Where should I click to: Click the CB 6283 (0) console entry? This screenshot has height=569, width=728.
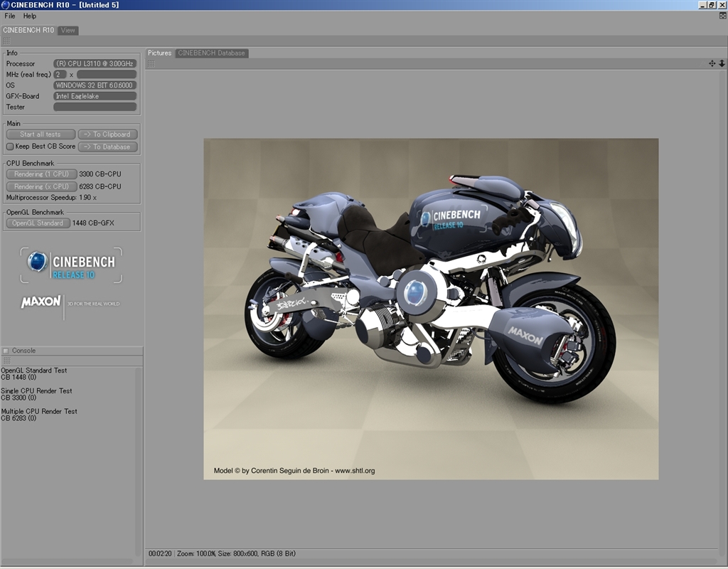click(x=18, y=418)
